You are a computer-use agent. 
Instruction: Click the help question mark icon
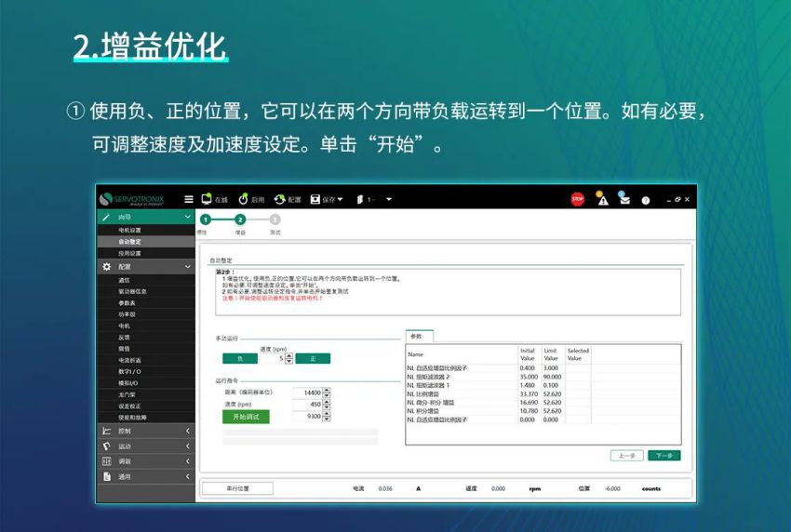tap(646, 200)
